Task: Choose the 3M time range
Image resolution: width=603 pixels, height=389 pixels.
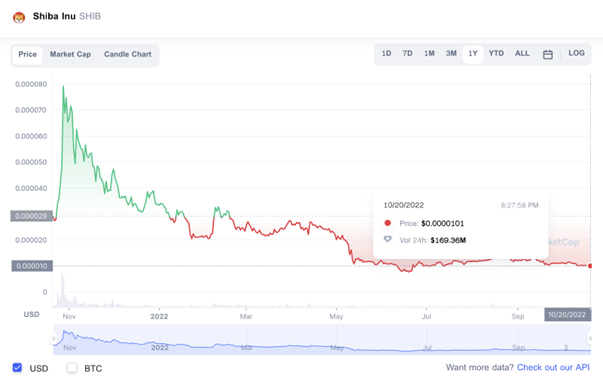Action: [x=451, y=53]
